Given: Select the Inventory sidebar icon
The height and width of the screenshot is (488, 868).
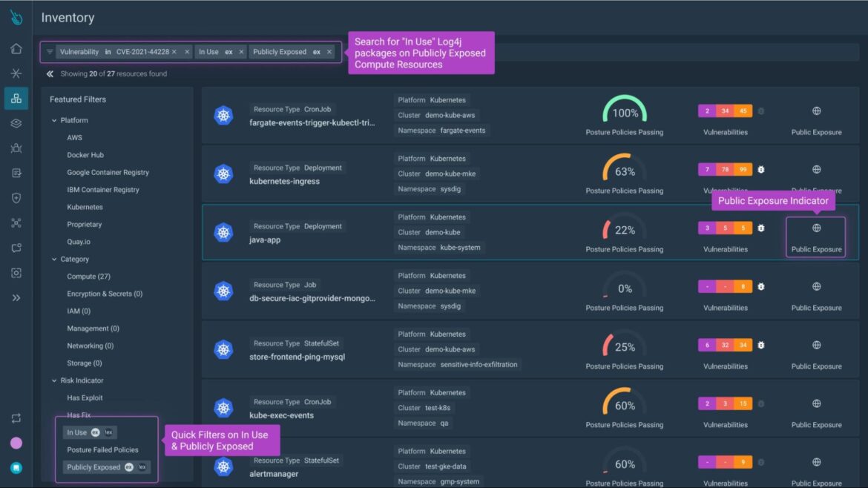Looking at the screenshot, I should click(x=16, y=98).
